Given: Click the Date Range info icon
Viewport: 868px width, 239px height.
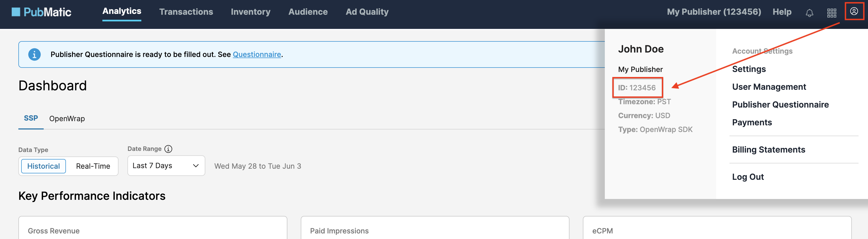Looking at the screenshot, I should (168, 149).
